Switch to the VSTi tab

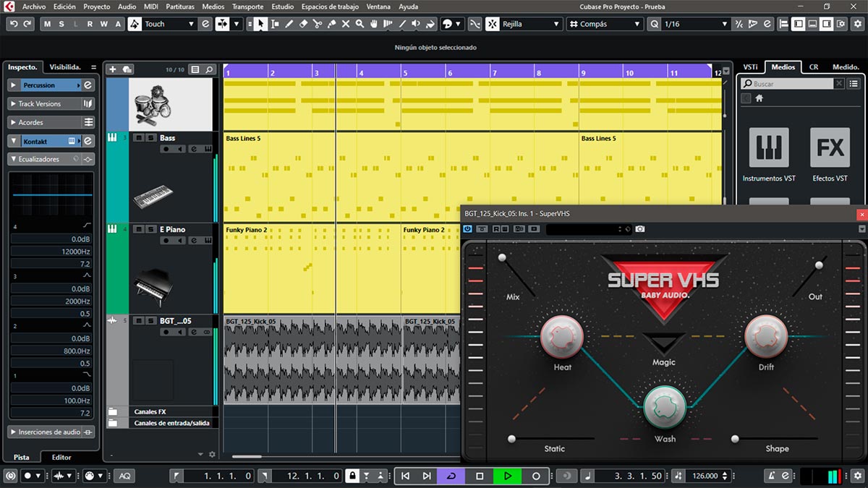tap(750, 67)
